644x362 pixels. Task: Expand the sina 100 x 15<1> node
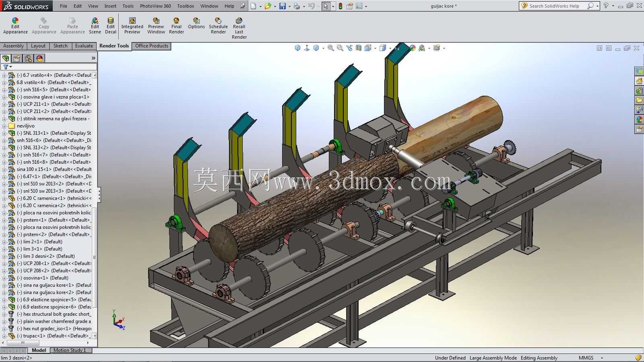coord(4,169)
